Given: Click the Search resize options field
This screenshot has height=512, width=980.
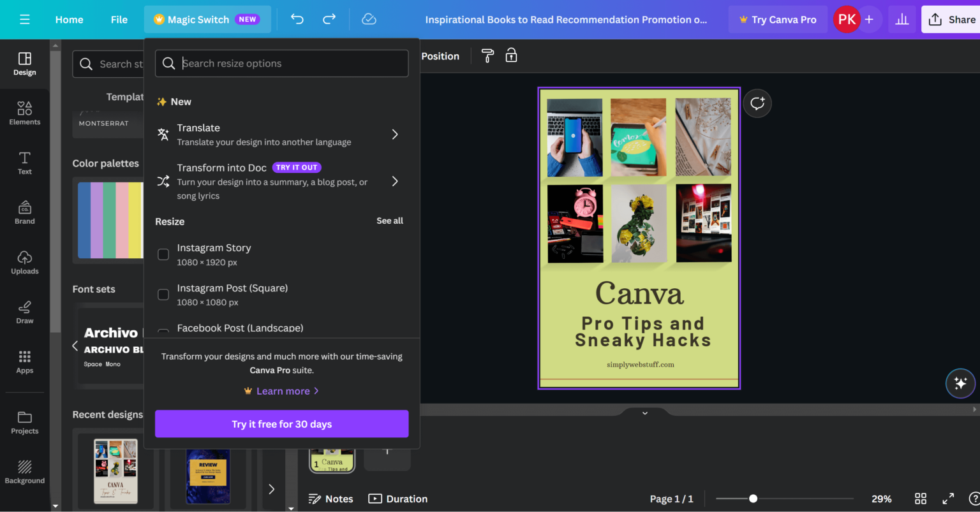Looking at the screenshot, I should (281, 63).
